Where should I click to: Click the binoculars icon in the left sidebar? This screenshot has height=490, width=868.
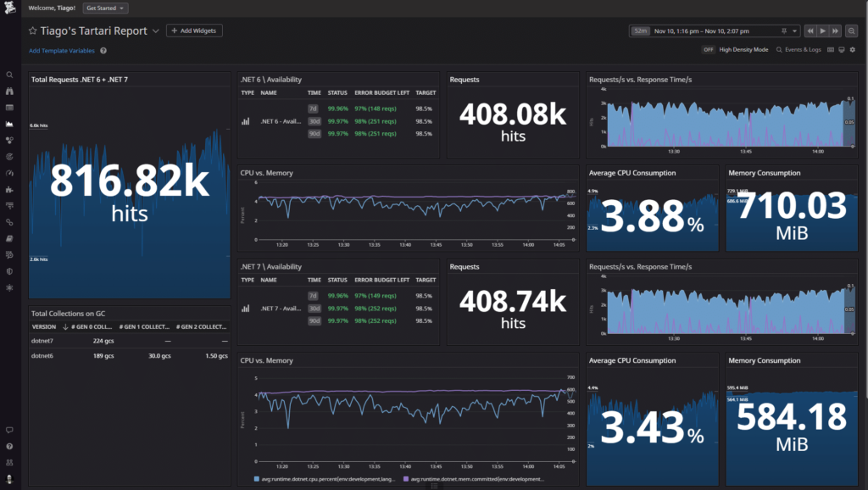[x=9, y=91]
